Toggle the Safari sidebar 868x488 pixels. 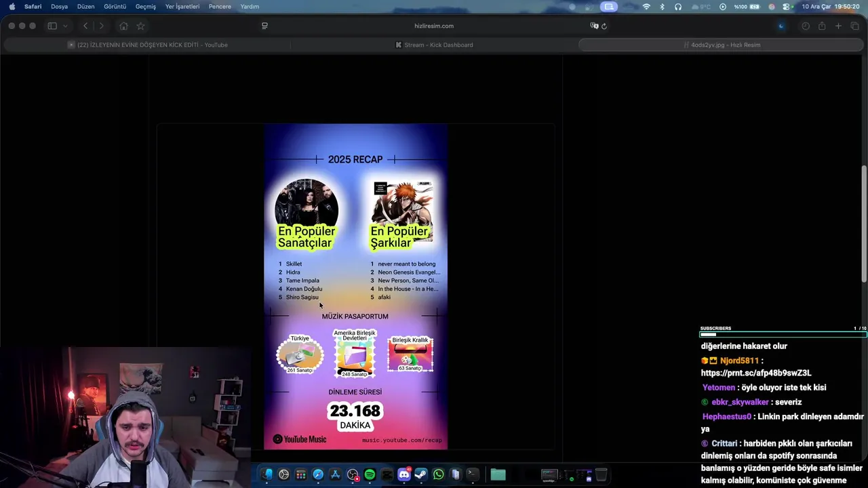[x=52, y=26]
